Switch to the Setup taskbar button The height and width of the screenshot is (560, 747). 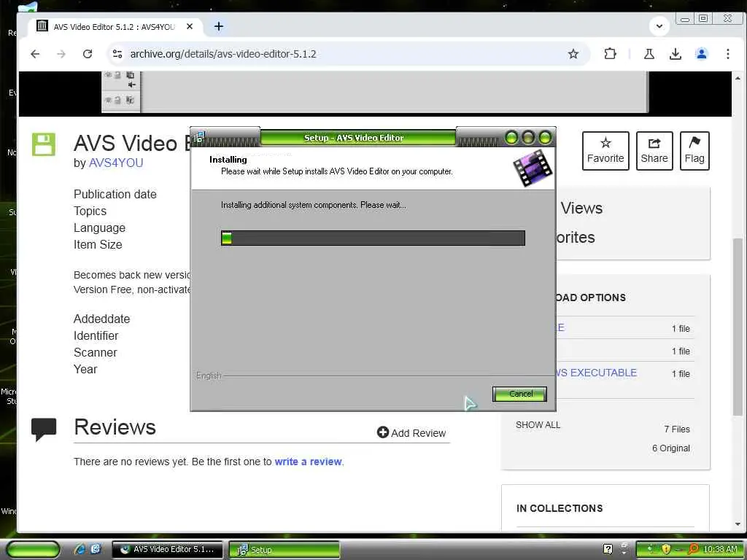[x=284, y=550]
